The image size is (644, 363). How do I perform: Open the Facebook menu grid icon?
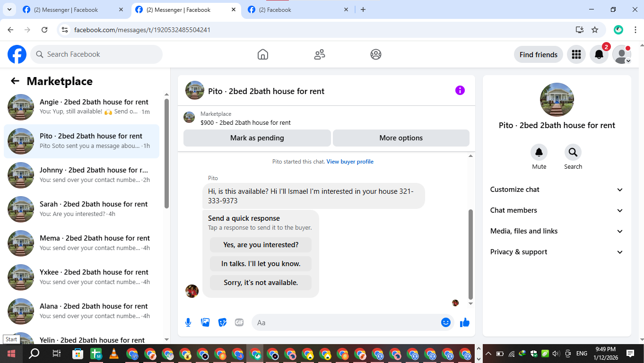click(x=576, y=54)
